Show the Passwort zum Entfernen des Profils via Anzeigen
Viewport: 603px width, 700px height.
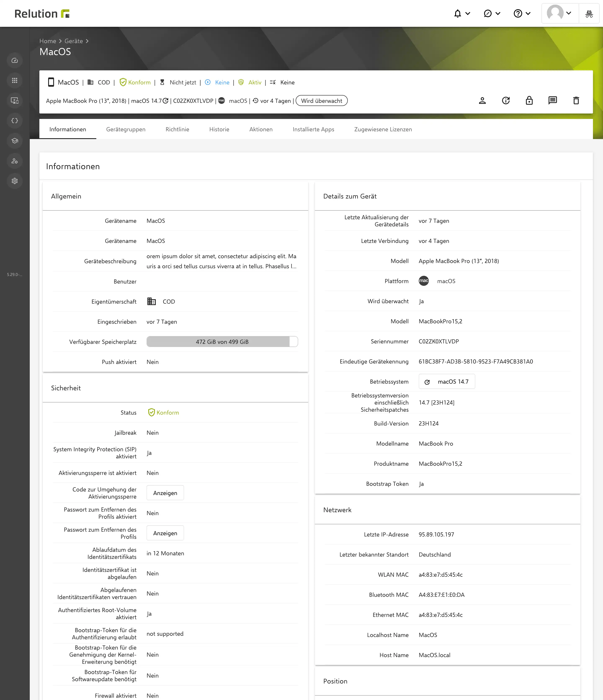[x=165, y=533]
